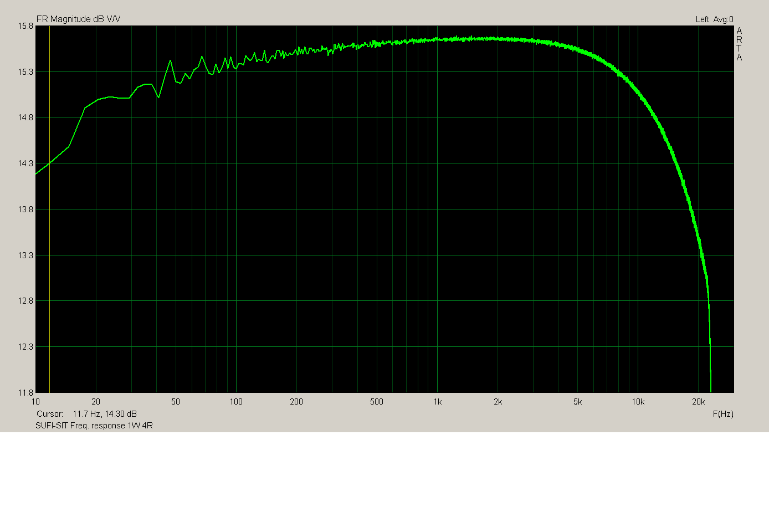Click the 2k frequency axis label
Image resolution: width=769 pixels, height=532 pixels.
pos(498,402)
